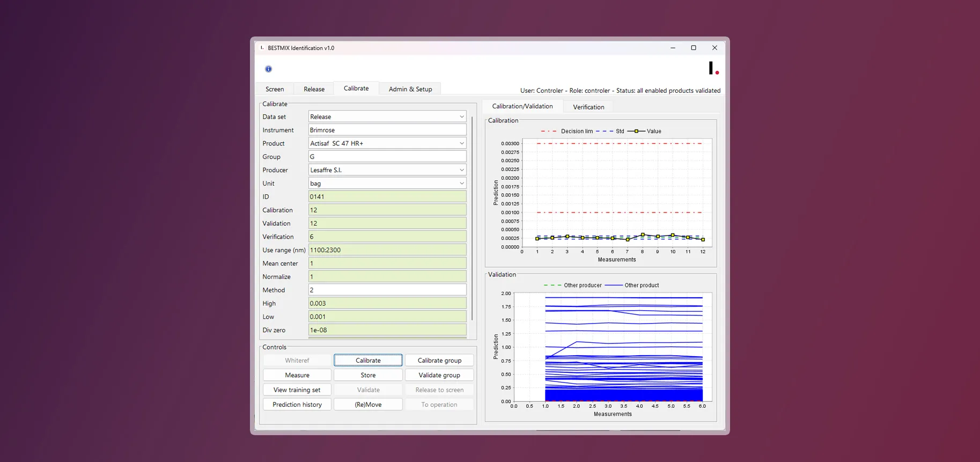Click the Calibrate panel vertical scrollbar
Viewport: 980px width, 462px height.
pos(472,218)
